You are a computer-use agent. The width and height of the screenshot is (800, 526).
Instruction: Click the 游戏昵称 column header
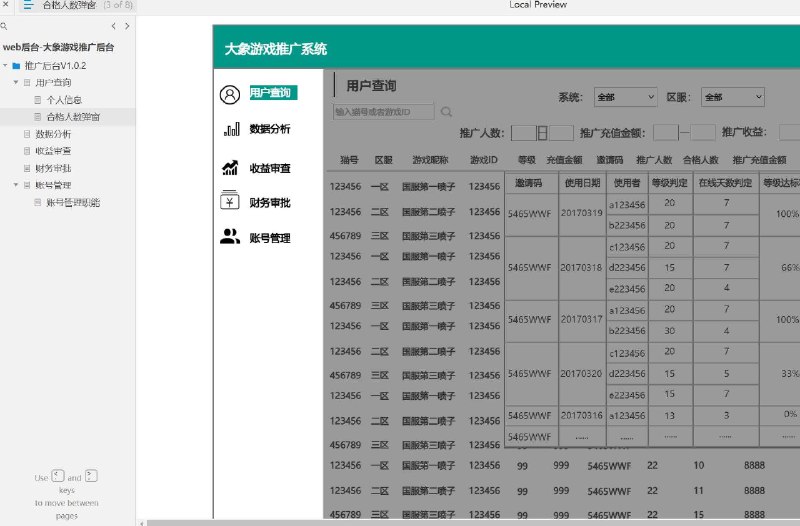430,160
